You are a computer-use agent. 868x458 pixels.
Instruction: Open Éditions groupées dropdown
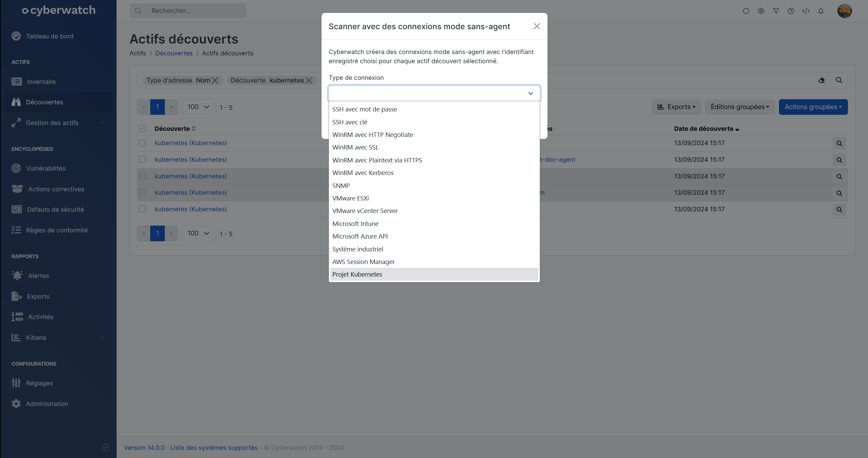point(740,107)
